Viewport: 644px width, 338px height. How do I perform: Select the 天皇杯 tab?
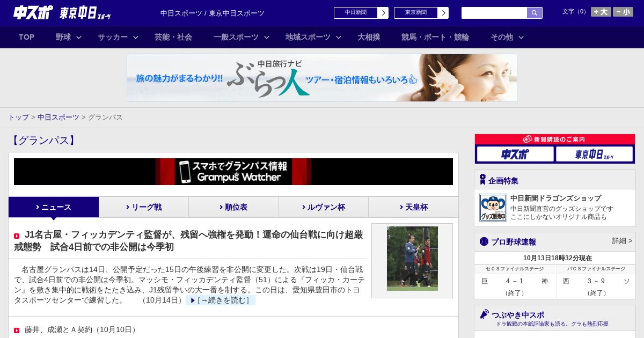(x=413, y=207)
